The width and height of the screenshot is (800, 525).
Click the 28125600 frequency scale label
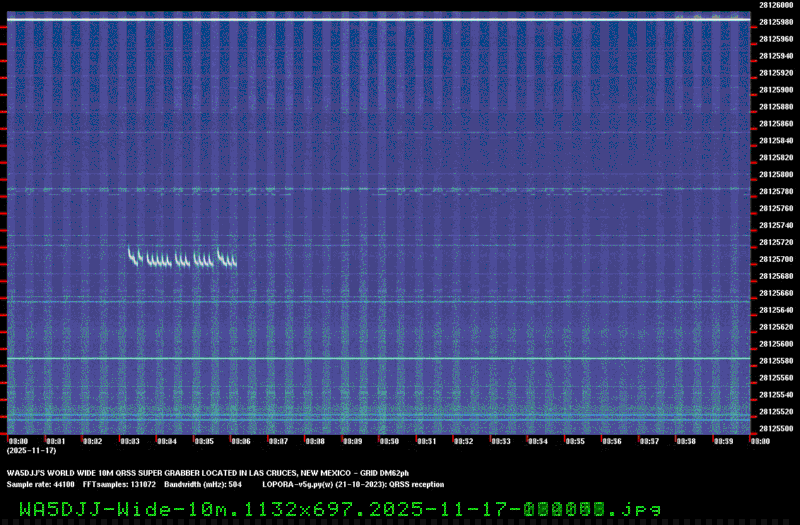776,344
